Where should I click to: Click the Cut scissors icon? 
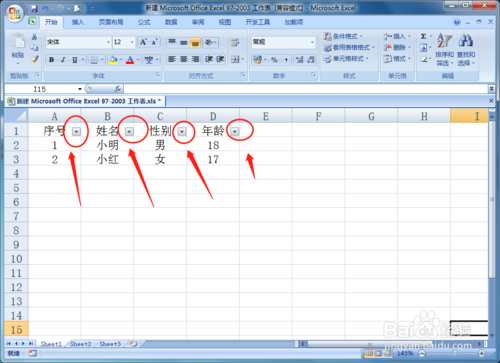coord(34,37)
